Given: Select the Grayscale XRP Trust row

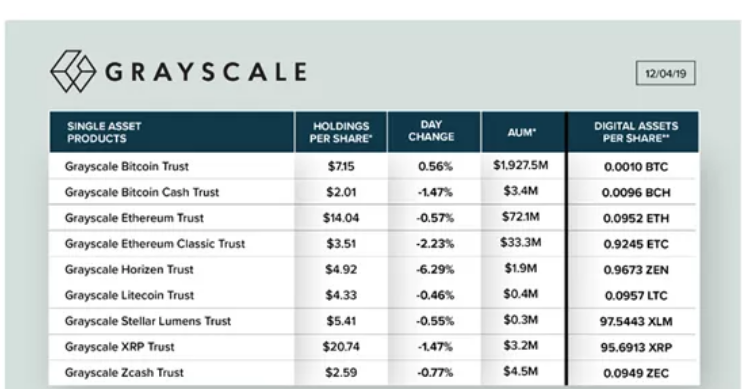Looking at the screenshot, I should tap(374, 347).
